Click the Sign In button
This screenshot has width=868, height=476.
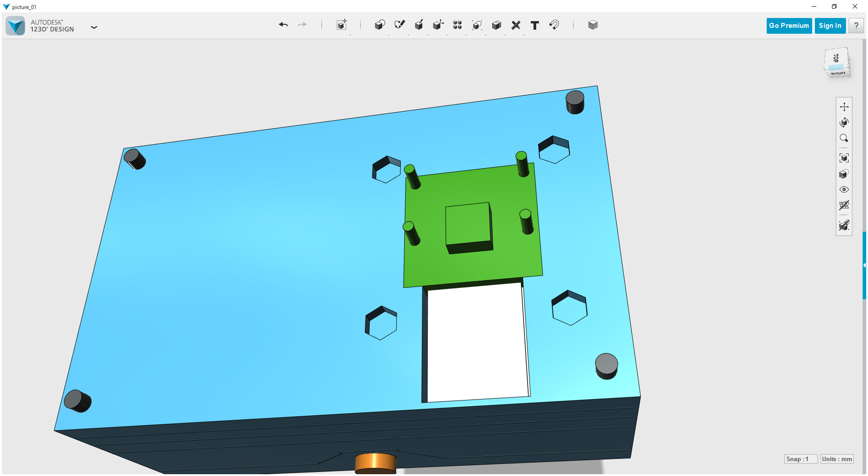(x=830, y=25)
